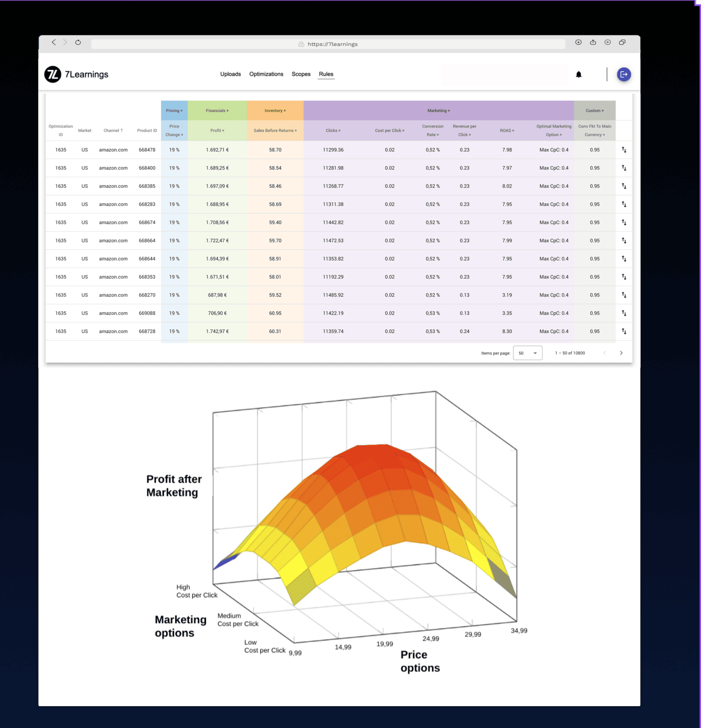701x728 pixels.
Task: Click the address bar lock icon
Action: click(301, 44)
